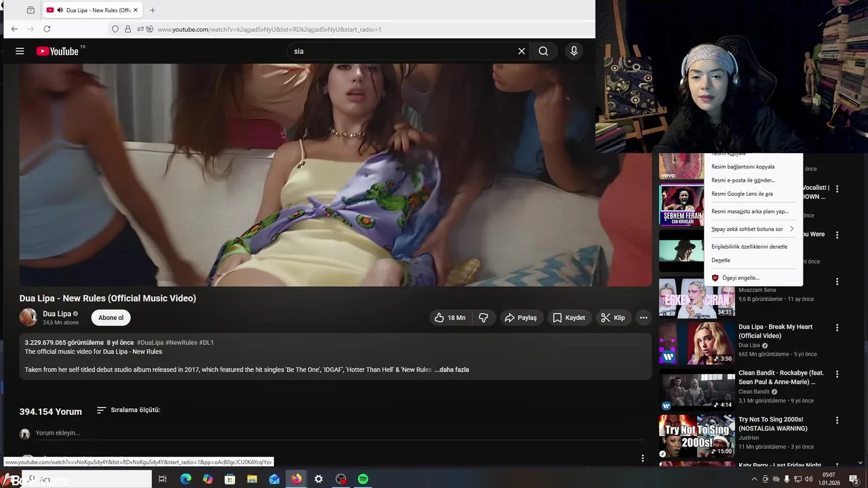Open Clean Bandit Rockabye thumbnail

tap(697, 390)
